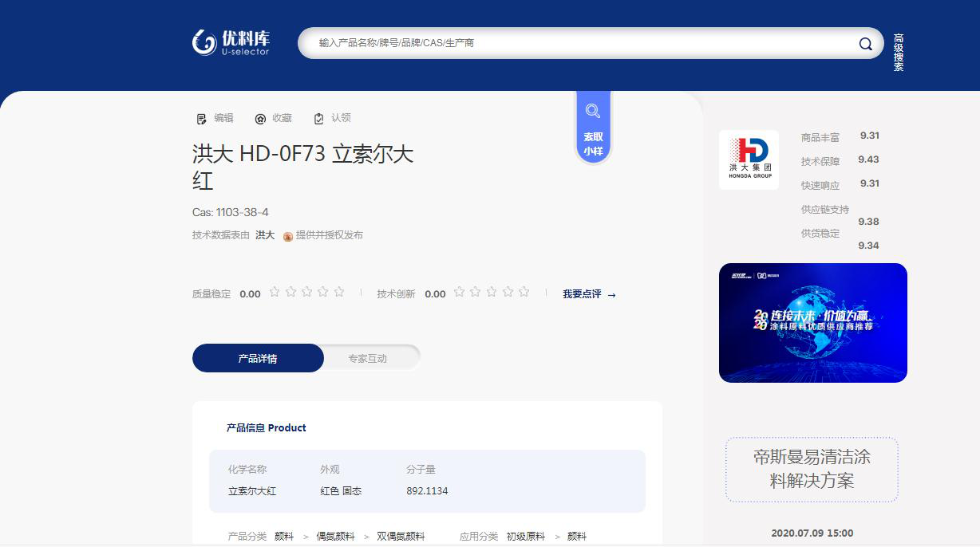Click 我要点评 review link

point(589,294)
